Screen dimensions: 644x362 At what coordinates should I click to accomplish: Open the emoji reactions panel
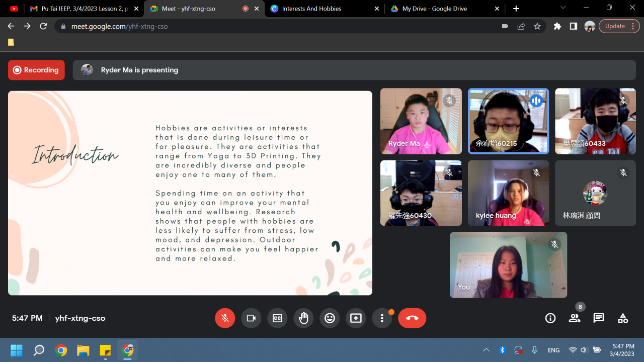click(330, 318)
